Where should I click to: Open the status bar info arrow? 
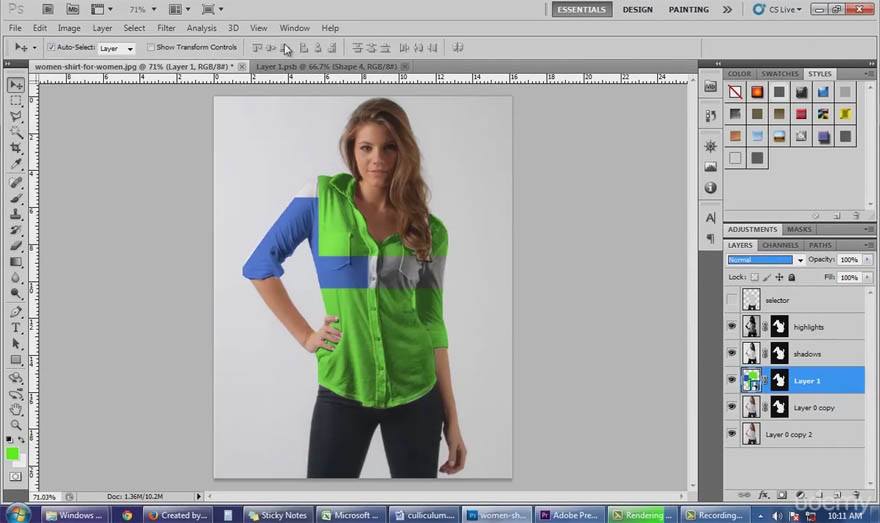(x=198, y=497)
